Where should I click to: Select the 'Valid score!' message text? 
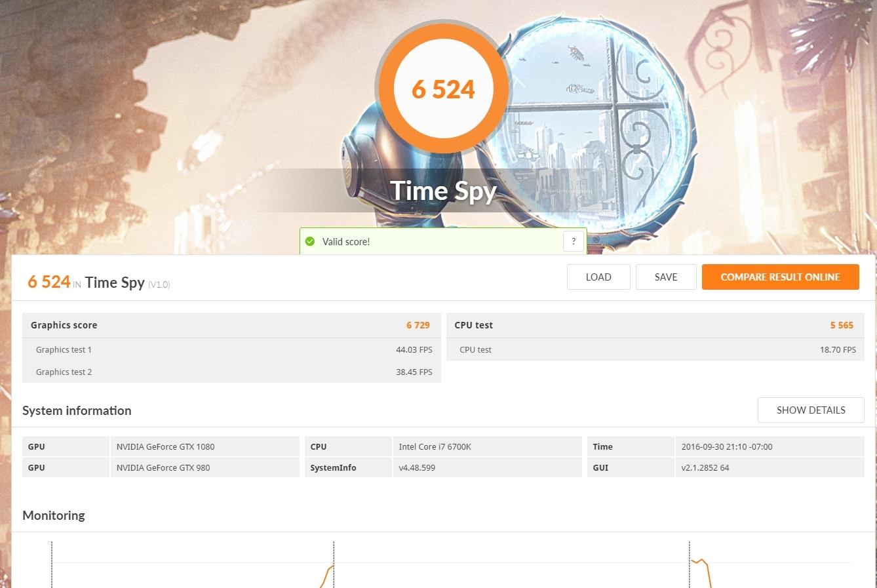tap(346, 242)
